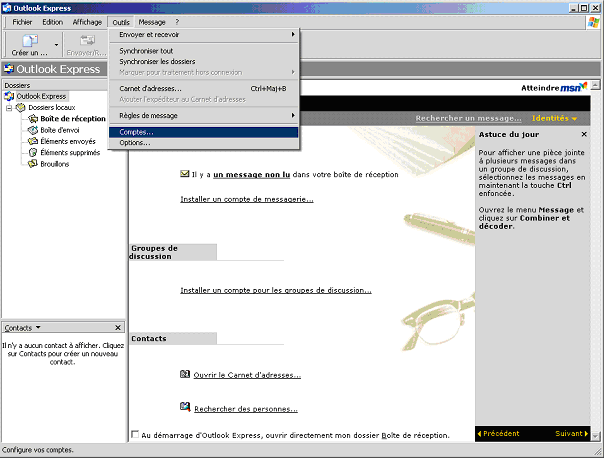
Task: Click Ouvrir le Carnet d'adresses link
Action: [247, 375]
